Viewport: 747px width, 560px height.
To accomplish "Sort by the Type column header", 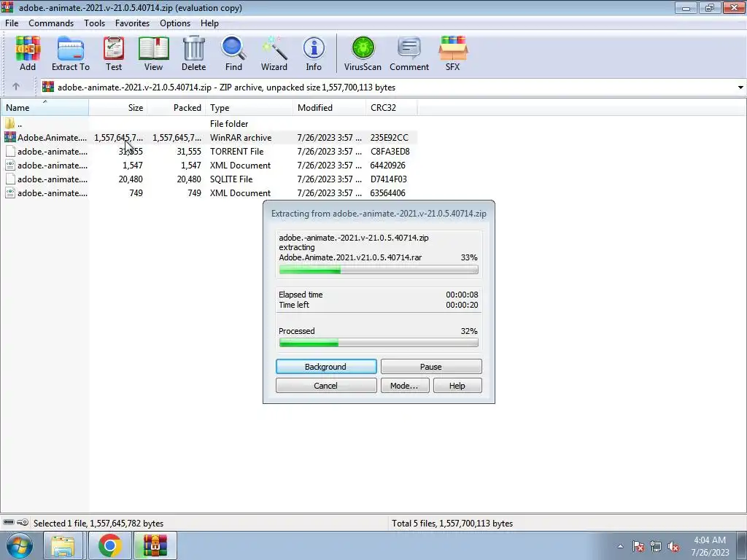I will click(x=249, y=108).
